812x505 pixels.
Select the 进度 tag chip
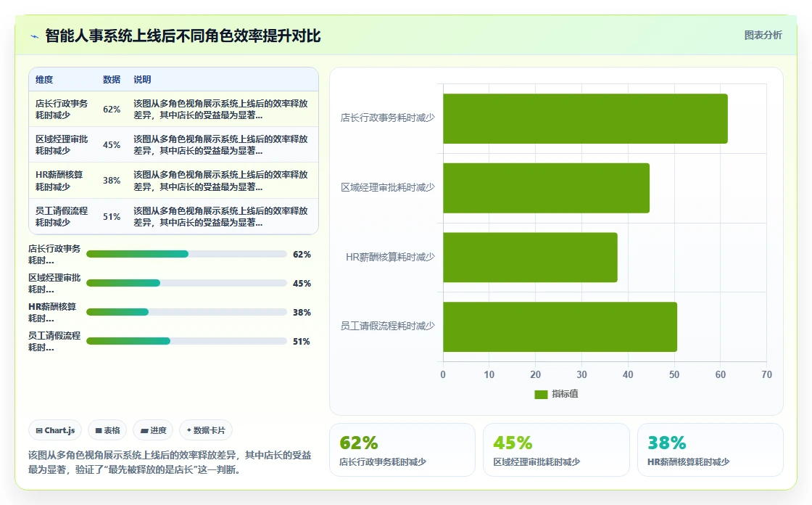click(153, 430)
